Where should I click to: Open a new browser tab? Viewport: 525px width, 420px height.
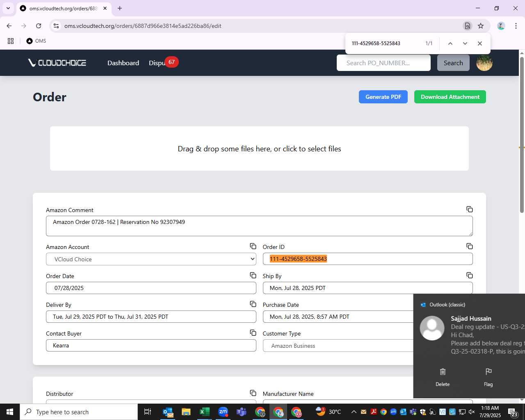(x=120, y=8)
